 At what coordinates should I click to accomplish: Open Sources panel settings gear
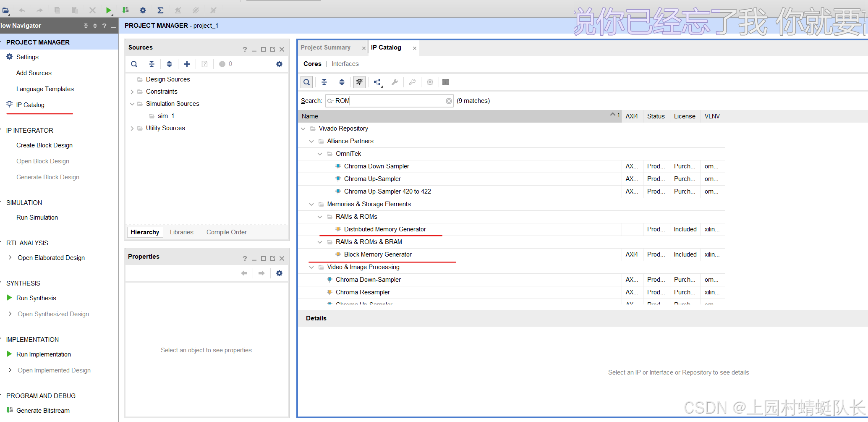[279, 64]
